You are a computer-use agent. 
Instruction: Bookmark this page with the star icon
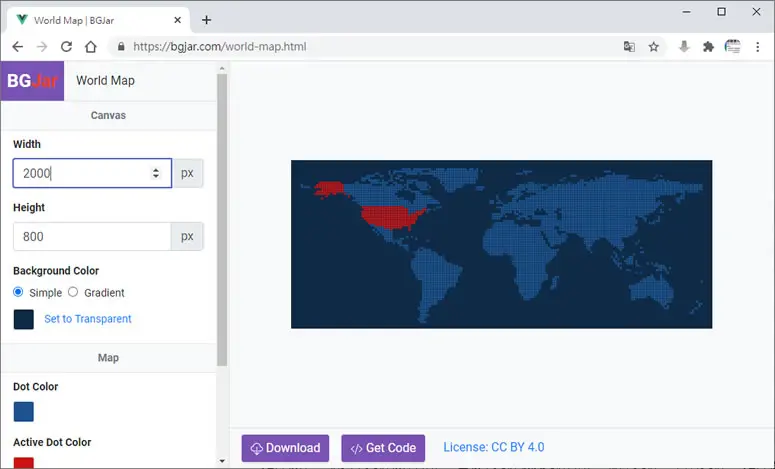tap(653, 47)
